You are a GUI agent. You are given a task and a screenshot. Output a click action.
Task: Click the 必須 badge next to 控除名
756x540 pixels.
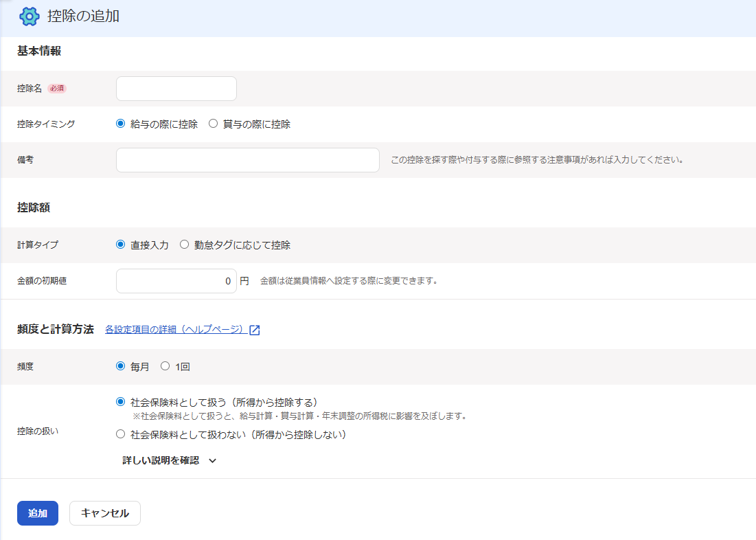pyautogui.click(x=57, y=89)
